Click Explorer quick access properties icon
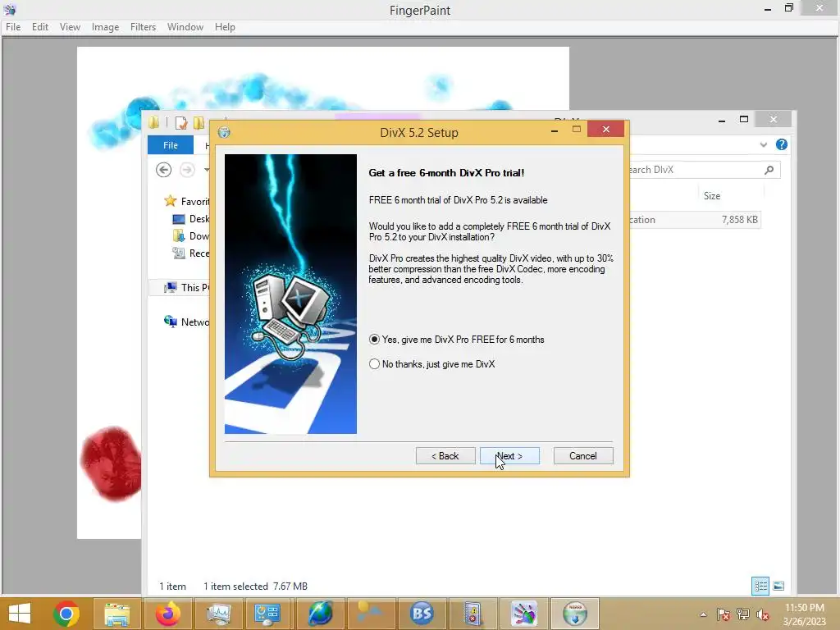Screen dimensions: 840x630 (181, 123)
